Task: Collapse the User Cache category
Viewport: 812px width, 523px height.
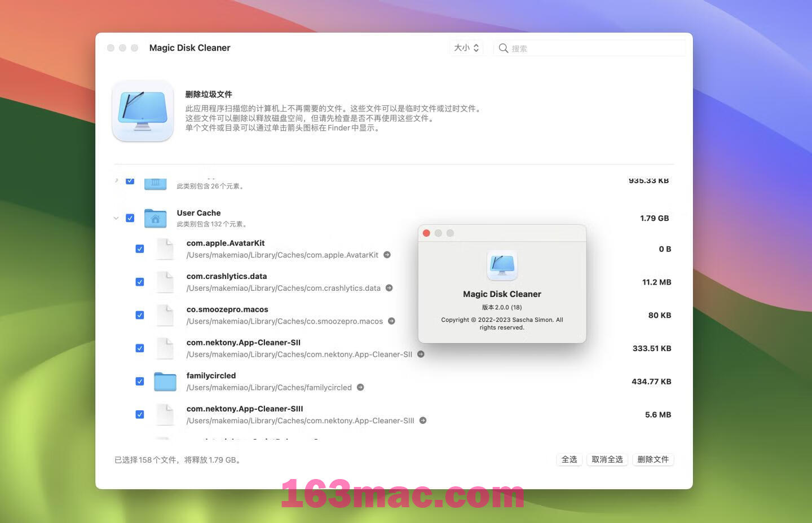Action: tap(116, 218)
